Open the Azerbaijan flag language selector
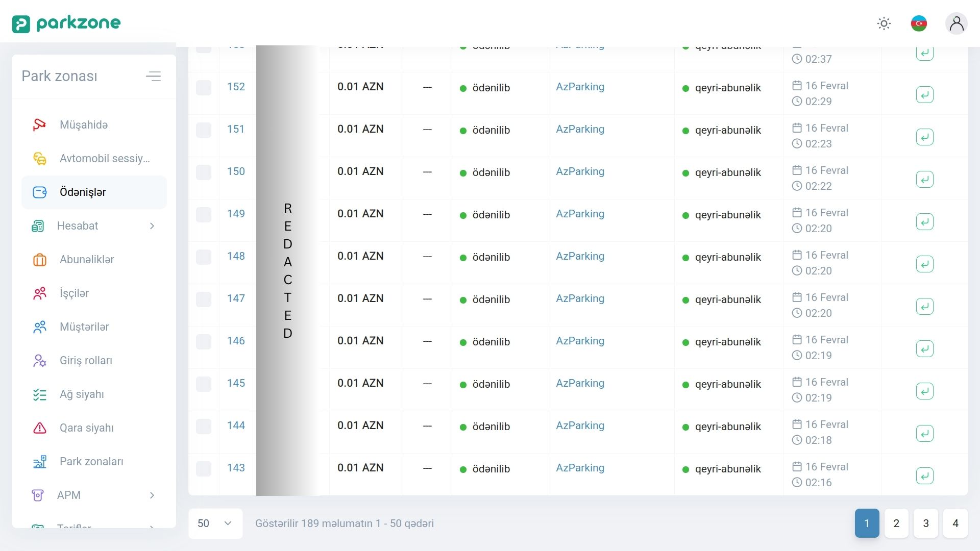Screen dimensions: 980x551 coord(919,23)
